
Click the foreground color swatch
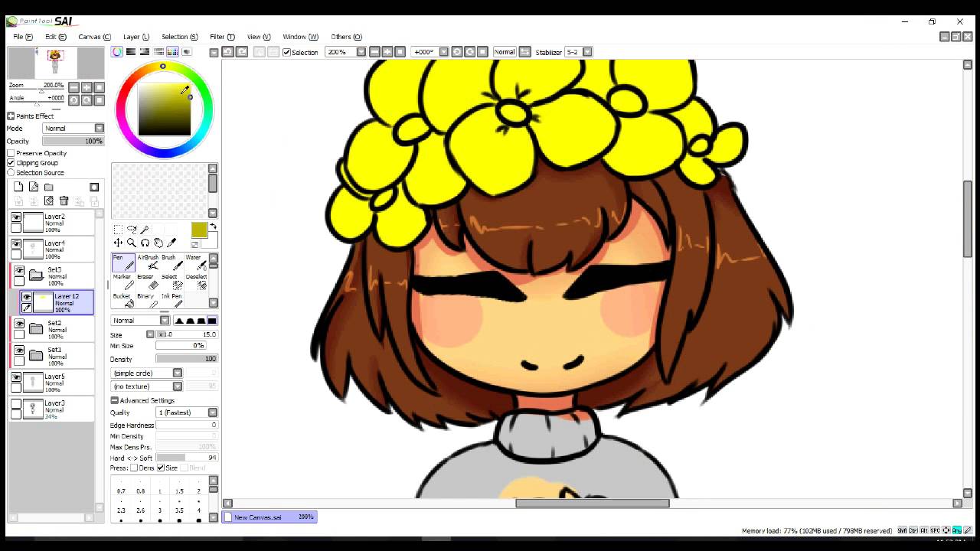click(x=199, y=230)
